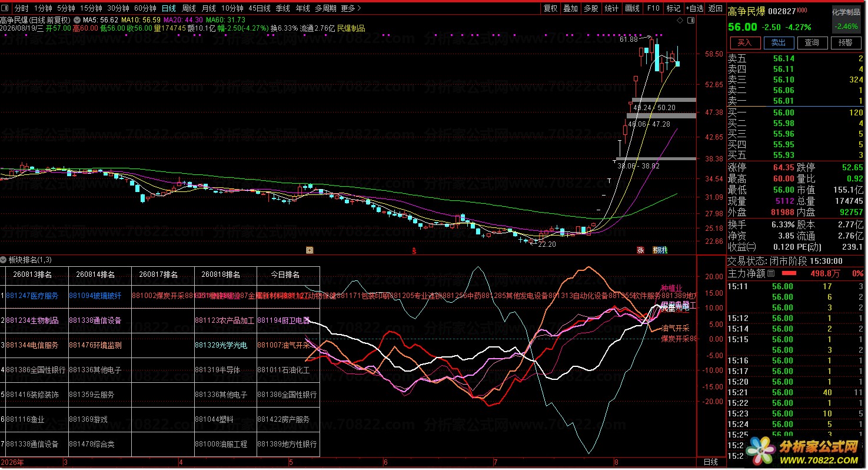Expand the 更多 periods menu

click(x=351, y=8)
